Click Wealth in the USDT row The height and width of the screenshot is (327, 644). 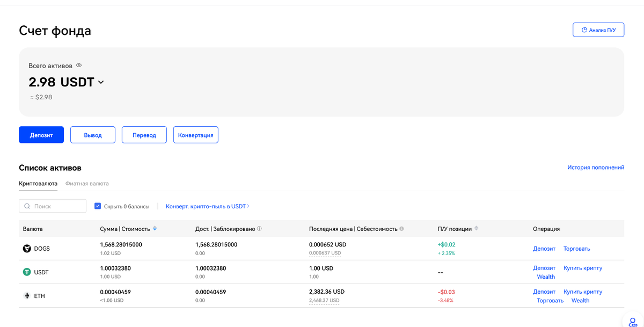[x=546, y=277]
